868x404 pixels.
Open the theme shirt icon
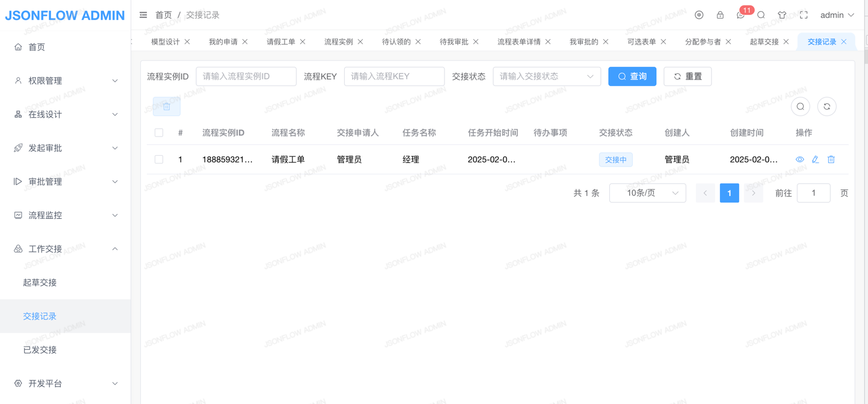pyautogui.click(x=782, y=15)
